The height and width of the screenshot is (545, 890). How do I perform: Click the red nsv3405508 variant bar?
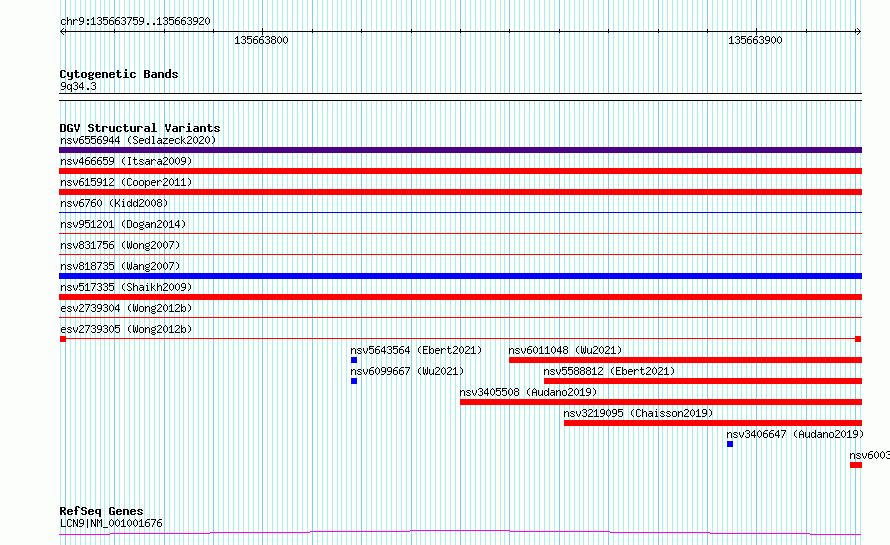pos(661,402)
